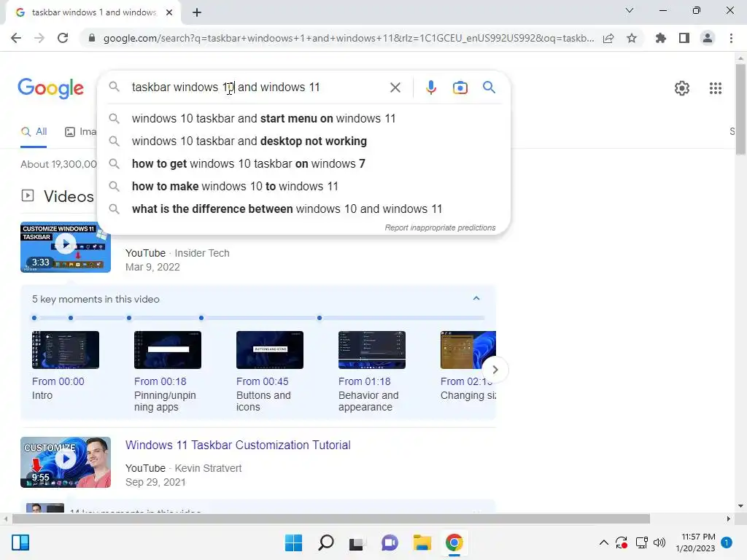Click the vertical scrollbar thumb
The height and width of the screenshot is (560, 747).
[x=740, y=109]
